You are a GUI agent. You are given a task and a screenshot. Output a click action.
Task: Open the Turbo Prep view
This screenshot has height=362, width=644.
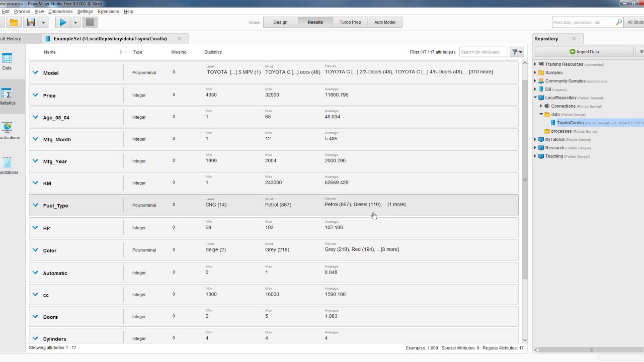pos(350,22)
